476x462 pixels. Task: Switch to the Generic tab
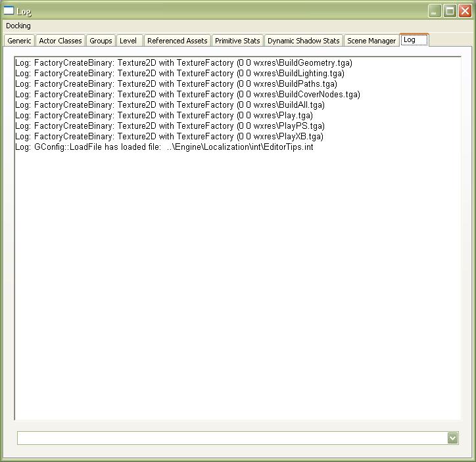pos(19,41)
